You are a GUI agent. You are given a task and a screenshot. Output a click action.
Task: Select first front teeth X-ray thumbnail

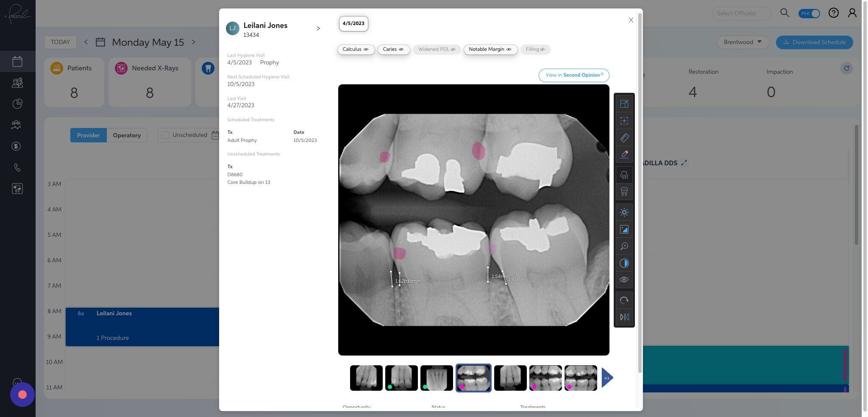coord(366,378)
